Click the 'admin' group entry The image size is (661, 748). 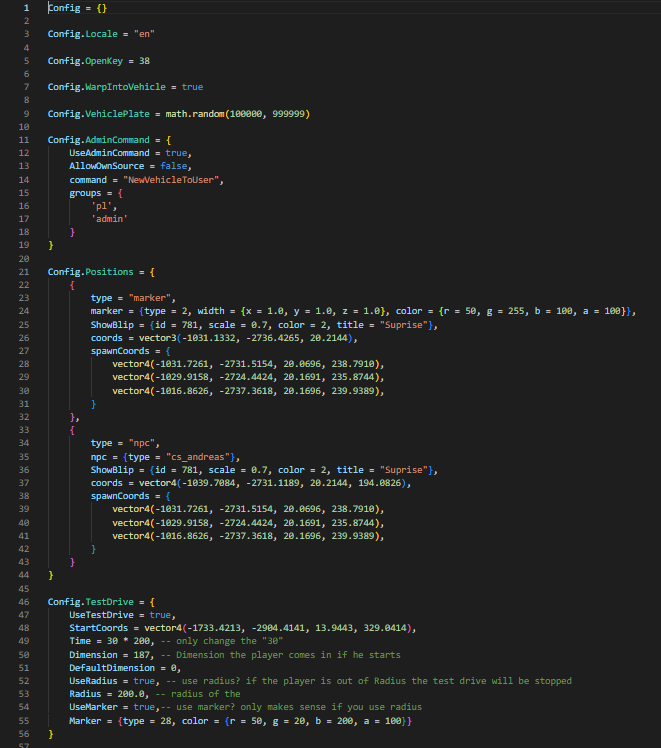pos(110,219)
